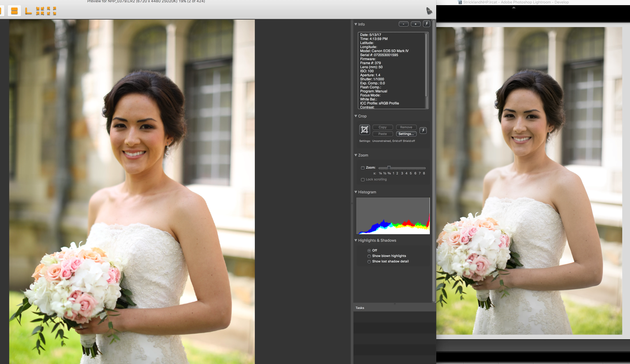
Task: Click the bird logo icon in toolbar
Action: (x=429, y=11)
